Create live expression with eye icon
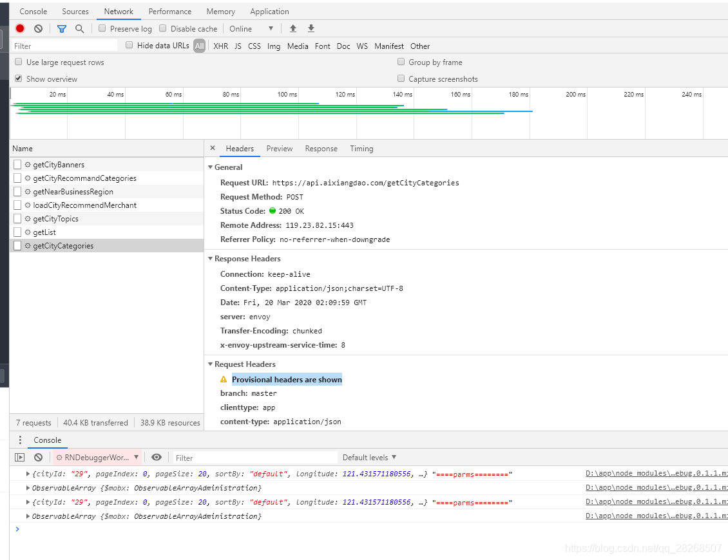This screenshot has width=728, height=560. [157, 457]
